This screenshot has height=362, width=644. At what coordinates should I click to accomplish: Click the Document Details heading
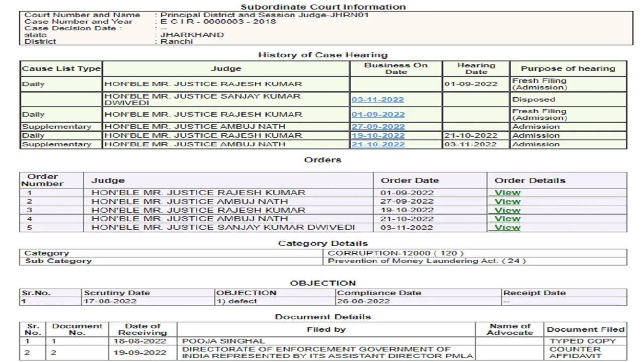[323, 317]
